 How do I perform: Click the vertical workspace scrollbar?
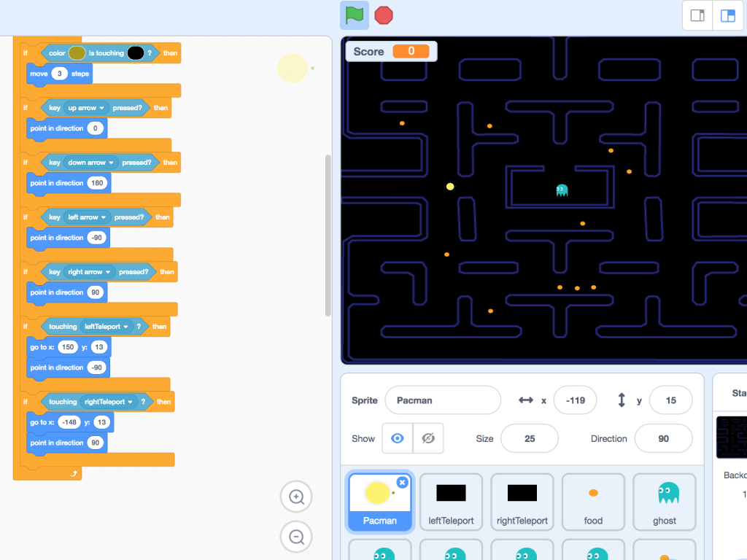click(x=328, y=236)
